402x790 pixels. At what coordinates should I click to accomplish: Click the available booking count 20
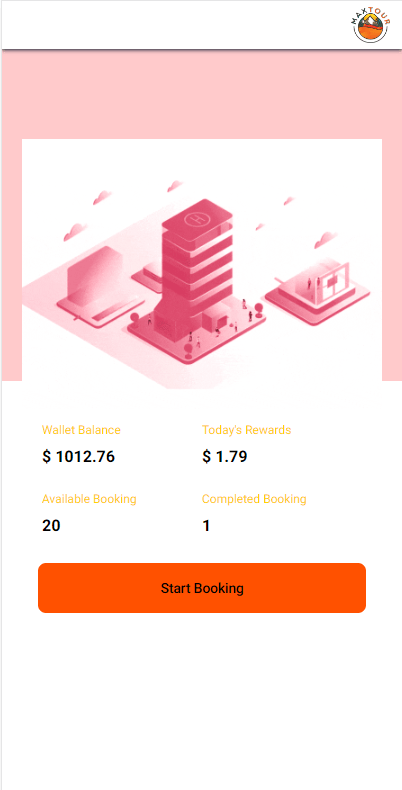click(x=51, y=525)
